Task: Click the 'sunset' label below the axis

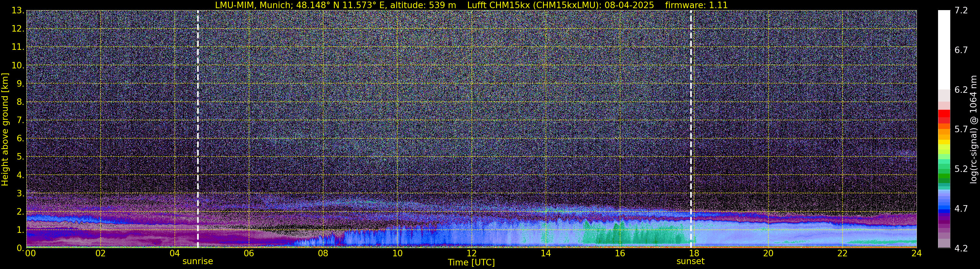Action: [x=690, y=261]
